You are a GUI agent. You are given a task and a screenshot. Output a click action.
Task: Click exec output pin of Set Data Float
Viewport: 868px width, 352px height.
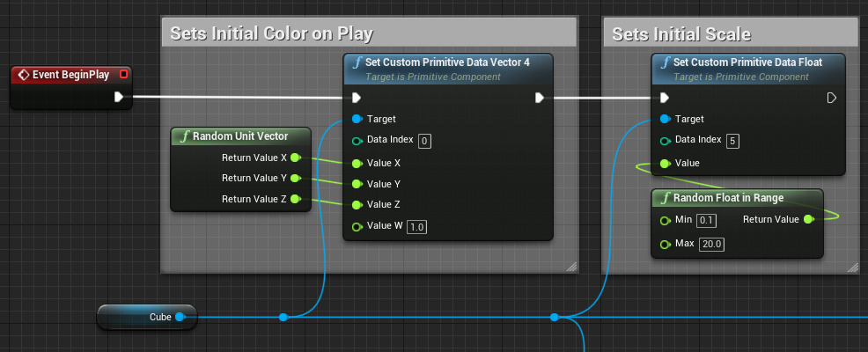coord(832,98)
